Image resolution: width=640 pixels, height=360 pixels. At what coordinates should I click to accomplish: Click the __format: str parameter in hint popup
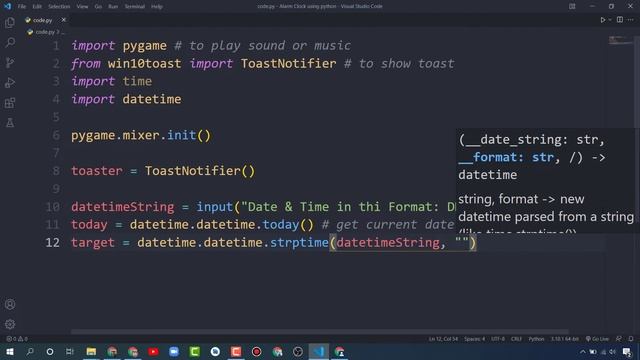pos(507,158)
